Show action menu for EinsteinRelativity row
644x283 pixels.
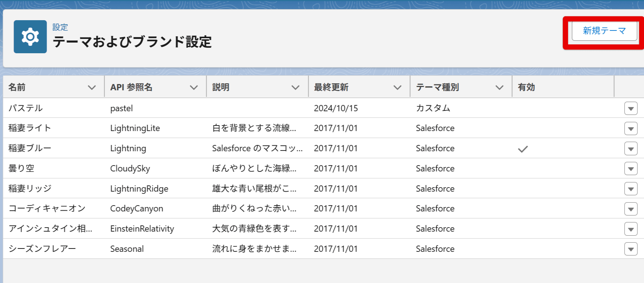tap(631, 229)
